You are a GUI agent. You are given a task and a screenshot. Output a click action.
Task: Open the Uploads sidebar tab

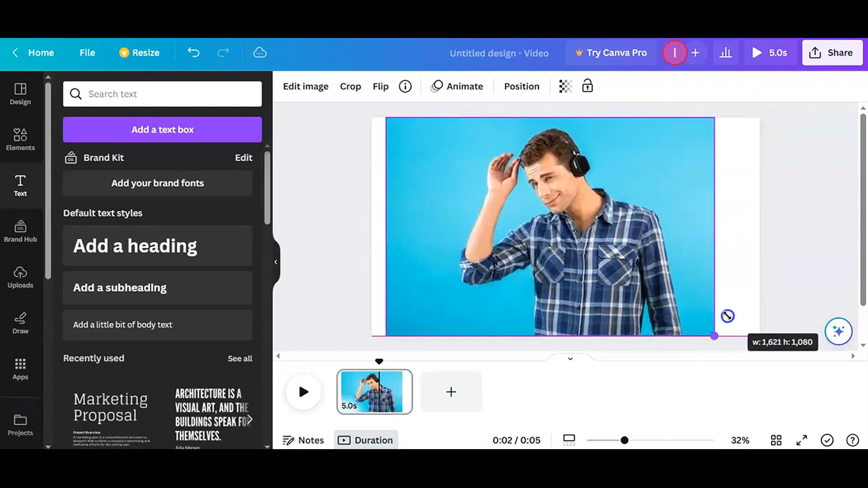pyautogui.click(x=20, y=277)
